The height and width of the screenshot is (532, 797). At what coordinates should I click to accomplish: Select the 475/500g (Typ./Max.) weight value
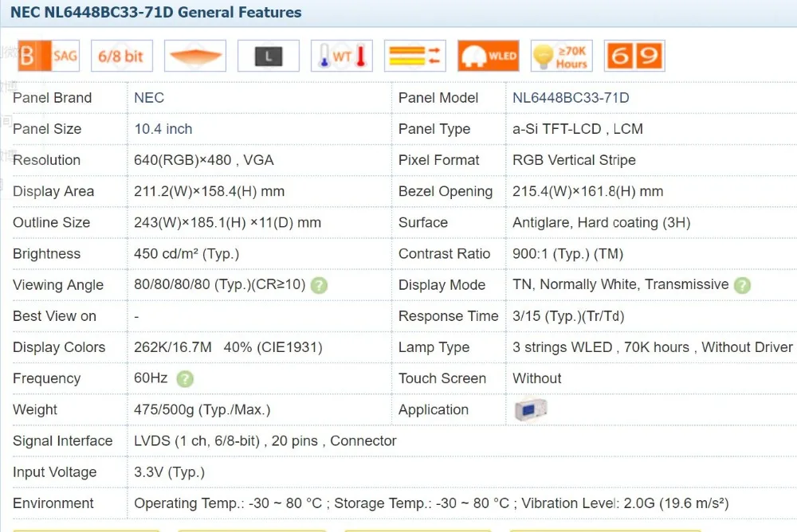click(x=202, y=409)
